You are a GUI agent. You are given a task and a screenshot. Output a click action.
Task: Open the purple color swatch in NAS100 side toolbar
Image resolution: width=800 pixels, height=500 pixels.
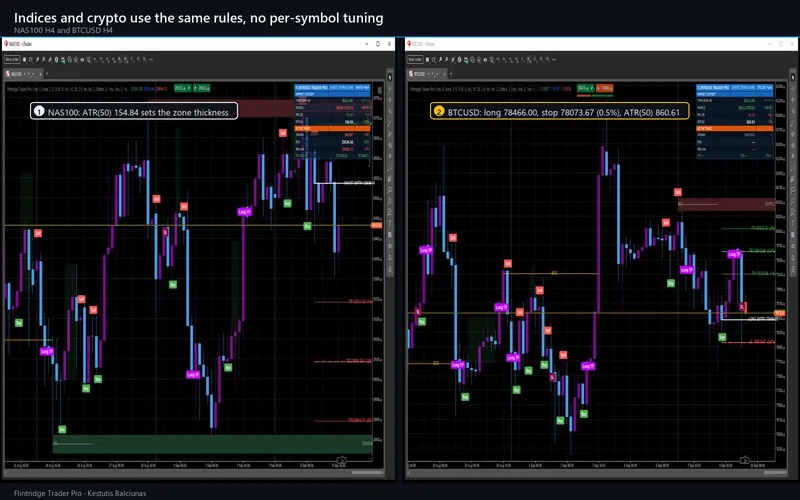[x=390, y=235]
